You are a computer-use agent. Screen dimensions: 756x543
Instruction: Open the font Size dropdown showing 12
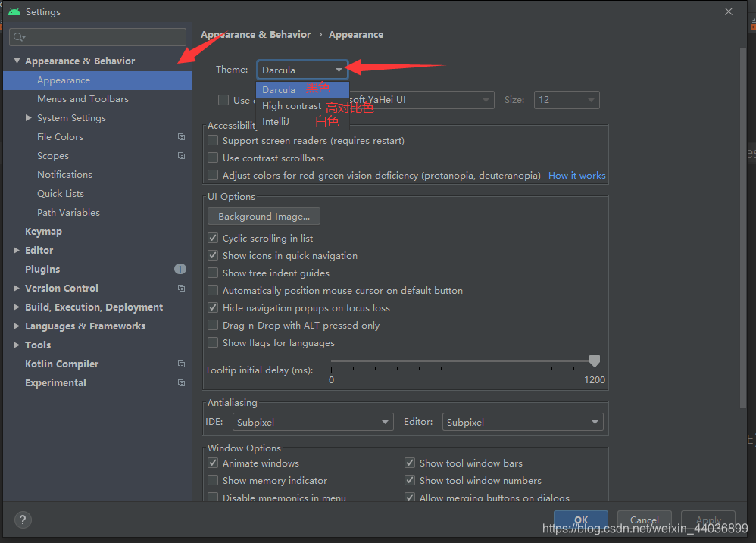coord(567,100)
